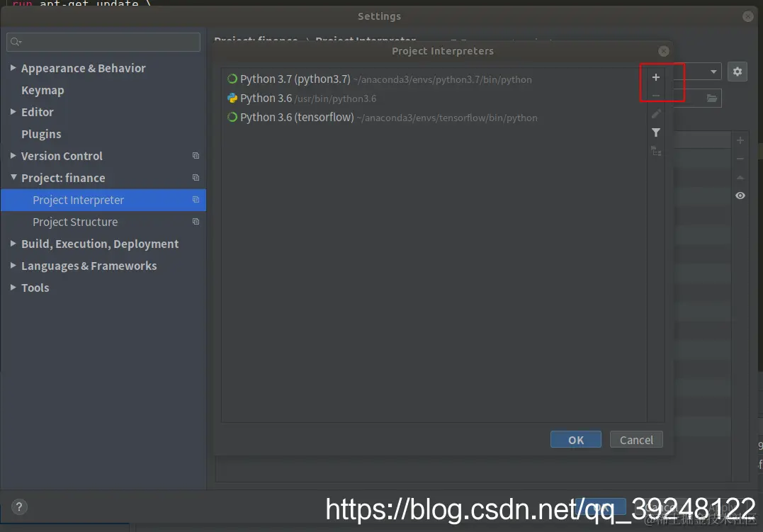Close the Settings window

tap(748, 16)
